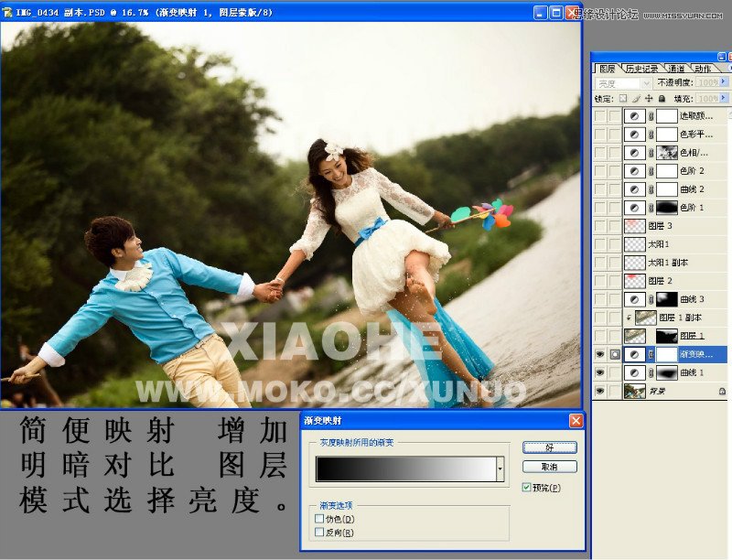Image resolution: width=732 pixels, height=560 pixels.
Task: Minimize the layers palette window
Action: [x=722, y=57]
